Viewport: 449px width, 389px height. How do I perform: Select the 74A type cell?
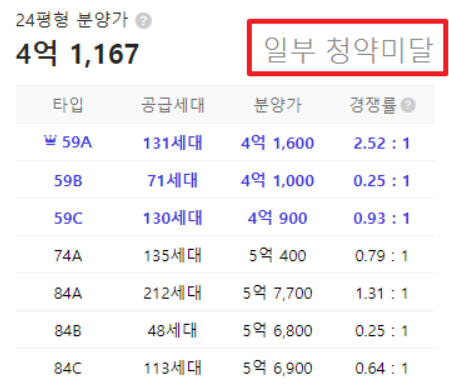pyautogui.click(x=68, y=256)
